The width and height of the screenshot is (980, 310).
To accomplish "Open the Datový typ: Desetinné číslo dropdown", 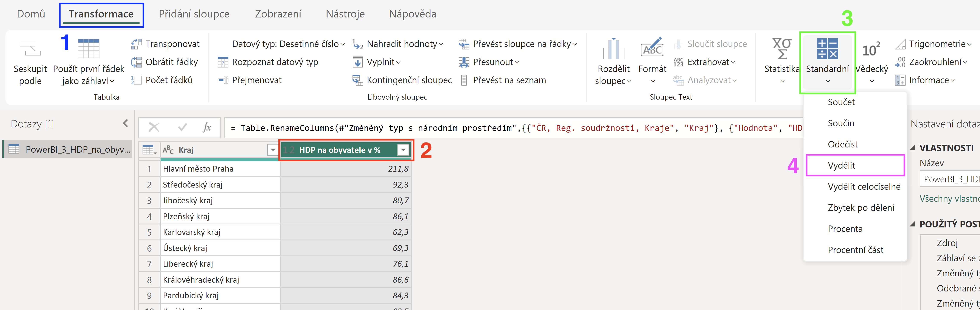I will (288, 44).
